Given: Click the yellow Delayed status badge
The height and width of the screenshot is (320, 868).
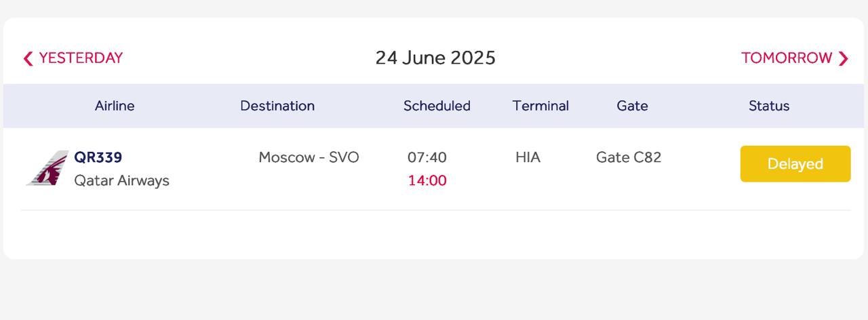Looking at the screenshot, I should (x=795, y=164).
